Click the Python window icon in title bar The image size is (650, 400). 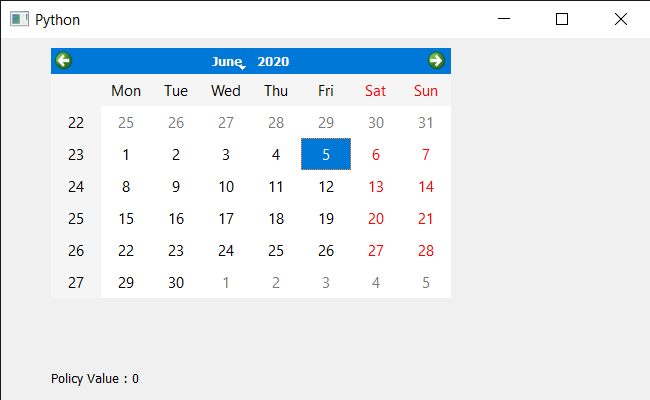(19, 19)
